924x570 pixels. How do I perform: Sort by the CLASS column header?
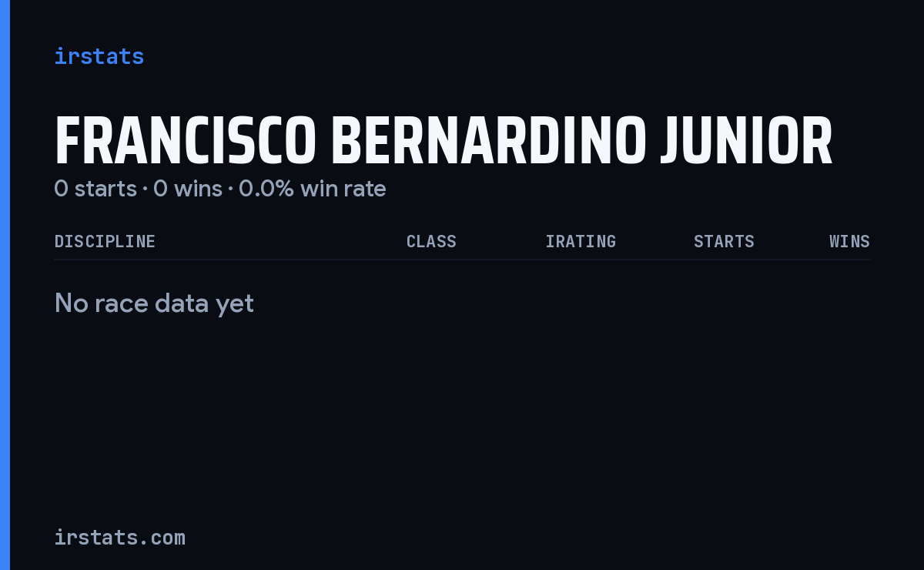click(431, 241)
